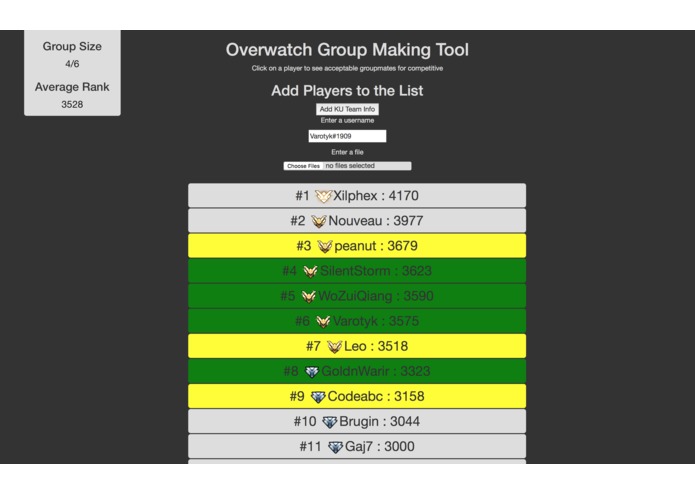Deselect player #4 SilentStorm : 3623
695x494 pixels.
pos(357,271)
